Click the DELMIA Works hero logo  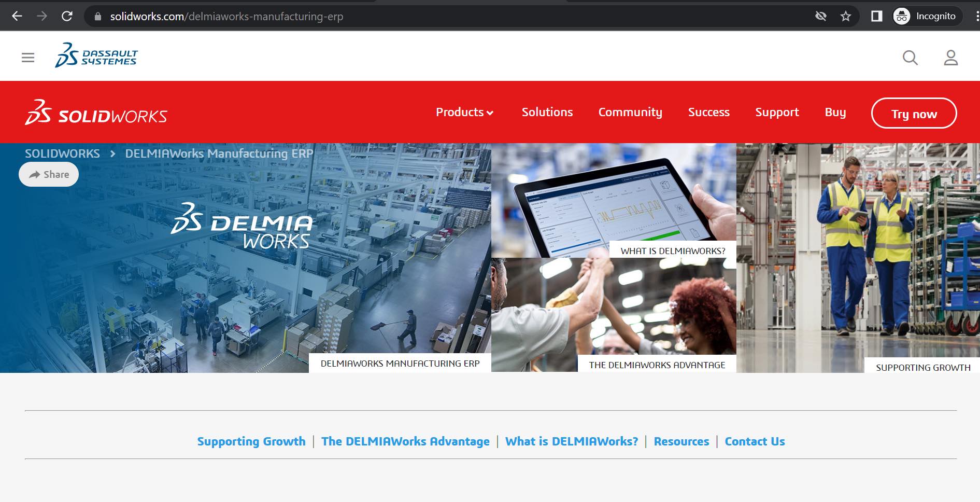click(242, 226)
